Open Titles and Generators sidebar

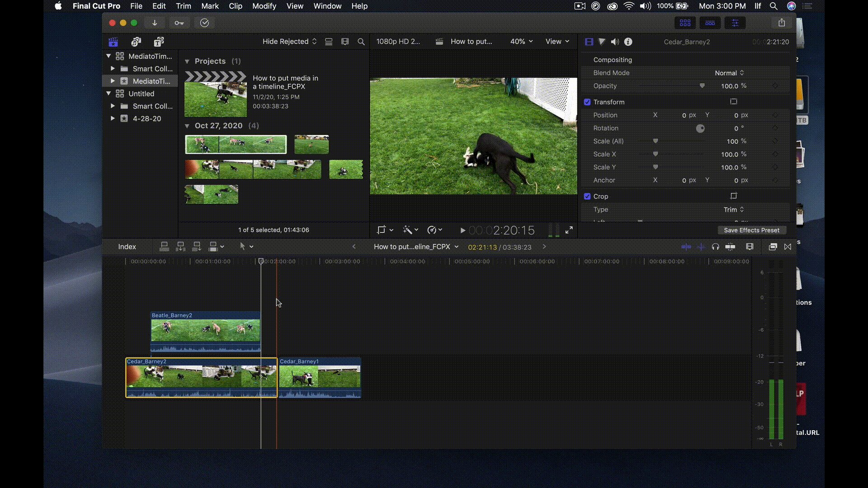click(x=159, y=42)
